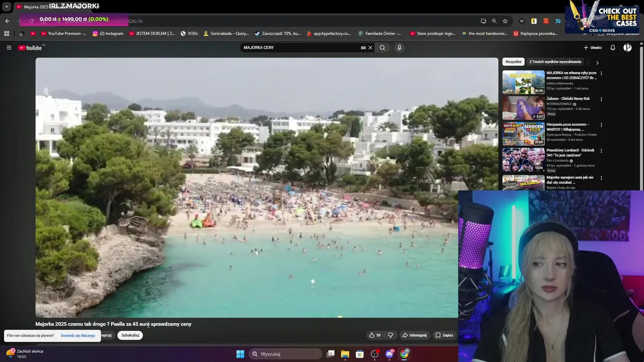Image resolution: width=644 pixels, height=362 pixels.
Task: Open the Zachód słońca weather widget
Action: (24, 354)
